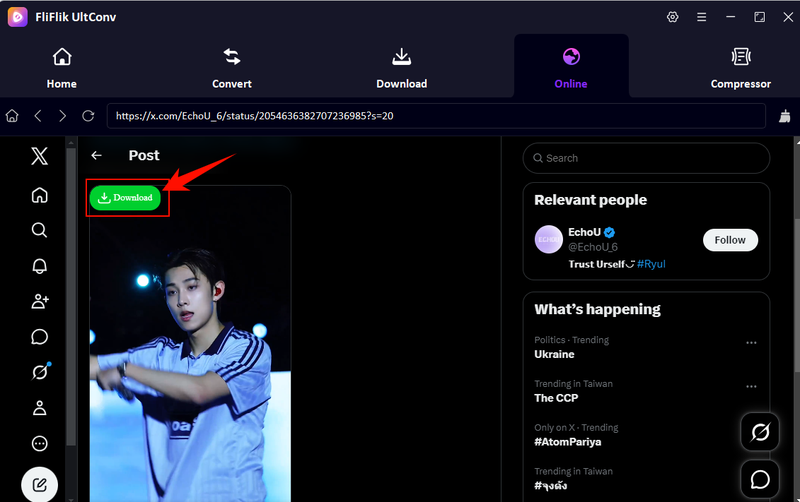800x502 pixels.
Task: Click the @EchoU_6 handle
Action: 593,247
